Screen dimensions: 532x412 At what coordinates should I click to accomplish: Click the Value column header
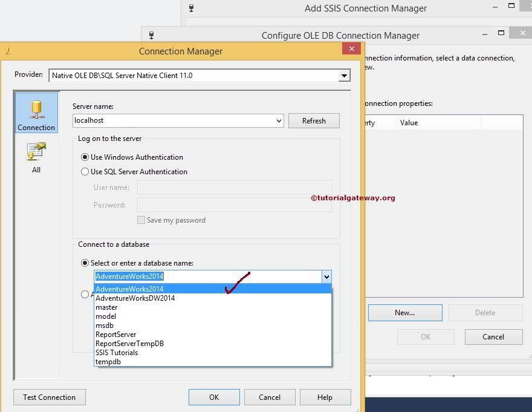438,123
